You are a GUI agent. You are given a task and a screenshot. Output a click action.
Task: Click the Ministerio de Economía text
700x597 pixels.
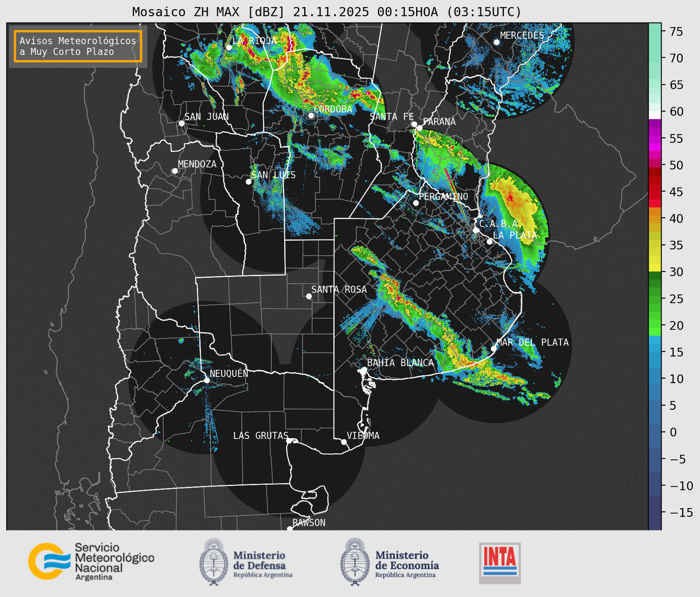407,560
